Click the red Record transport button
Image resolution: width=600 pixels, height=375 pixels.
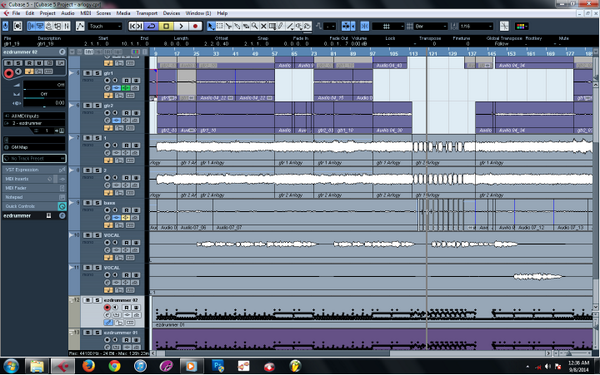point(195,26)
